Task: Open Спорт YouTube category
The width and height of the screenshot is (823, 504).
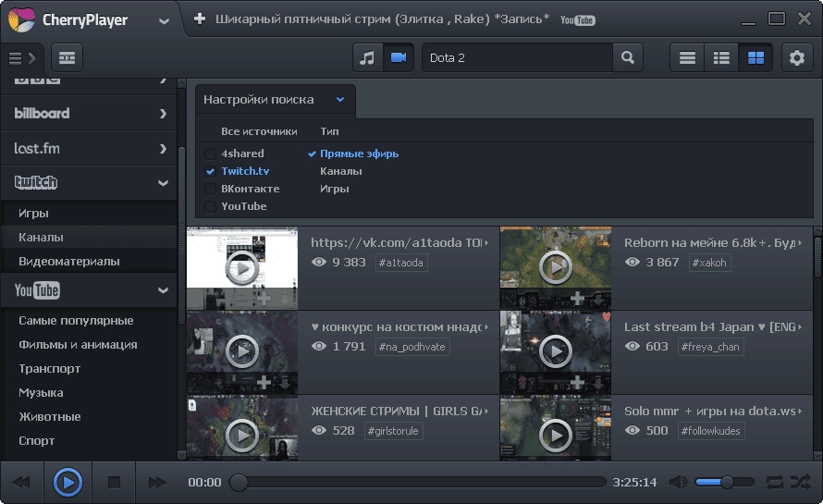Action: pyautogui.click(x=37, y=441)
